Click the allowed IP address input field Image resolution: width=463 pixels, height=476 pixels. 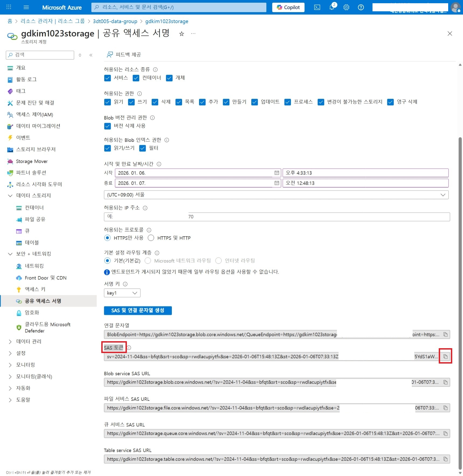click(277, 217)
